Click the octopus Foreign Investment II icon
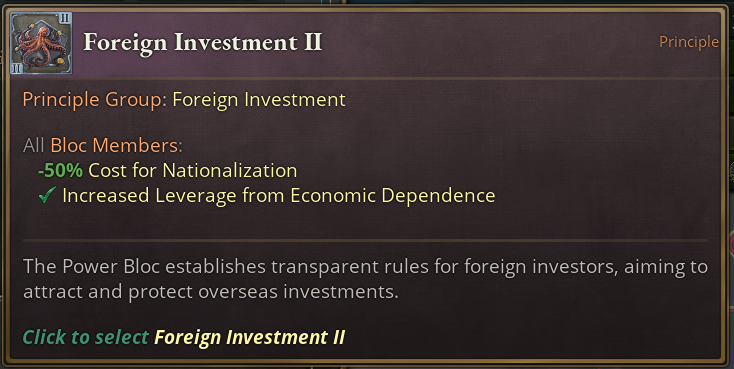 [41, 43]
